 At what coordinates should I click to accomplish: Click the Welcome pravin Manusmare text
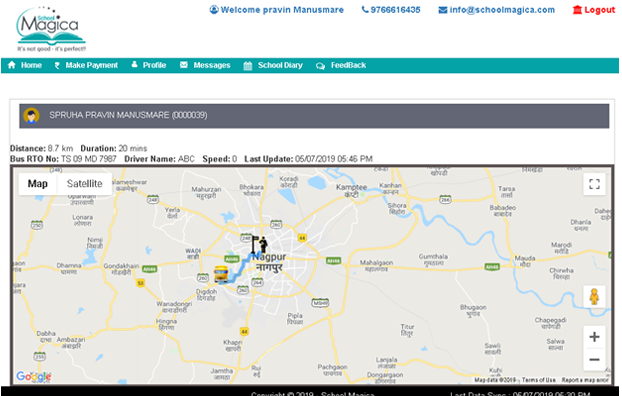[x=277, y=10]
